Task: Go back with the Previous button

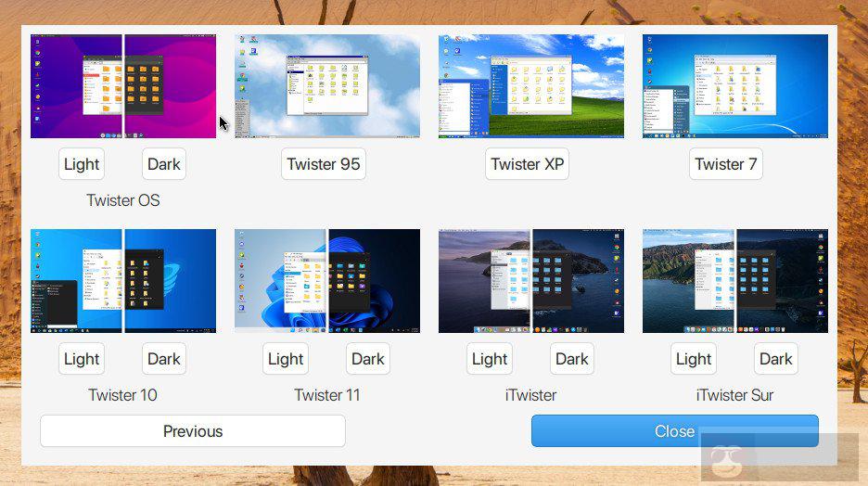Action: click(193, 431)
